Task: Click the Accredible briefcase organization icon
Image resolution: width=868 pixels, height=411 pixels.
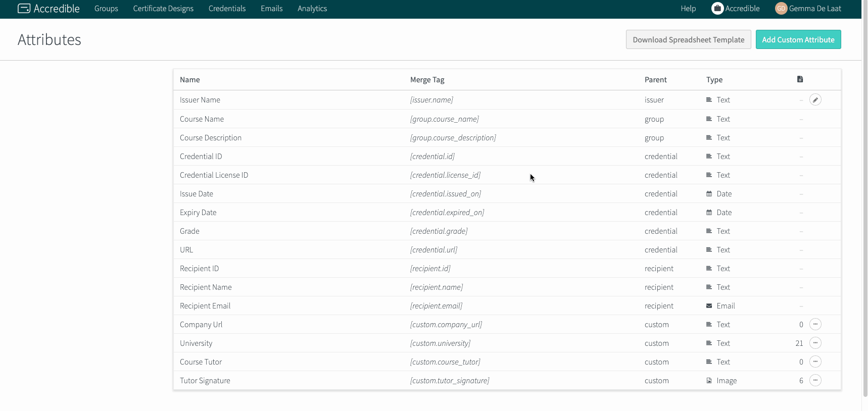Action: pos(717,9)
